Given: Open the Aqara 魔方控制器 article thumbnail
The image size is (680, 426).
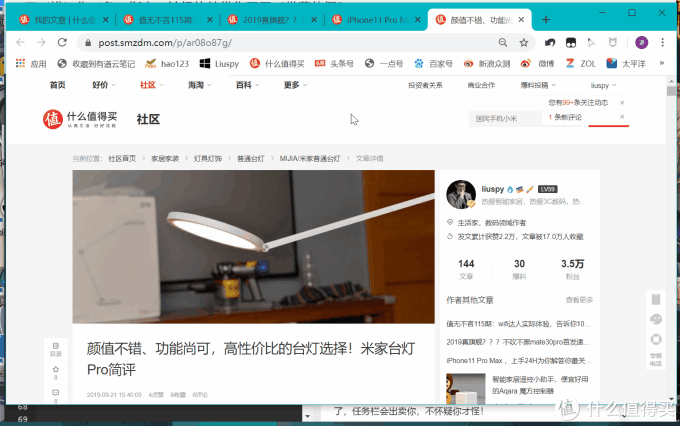Looking at the screenshot, I should (466, 388).
